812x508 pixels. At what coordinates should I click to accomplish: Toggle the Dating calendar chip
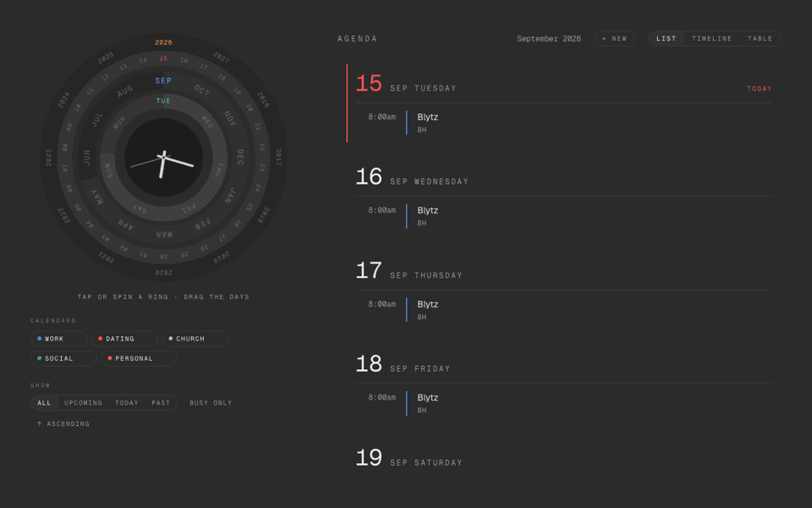124,339
